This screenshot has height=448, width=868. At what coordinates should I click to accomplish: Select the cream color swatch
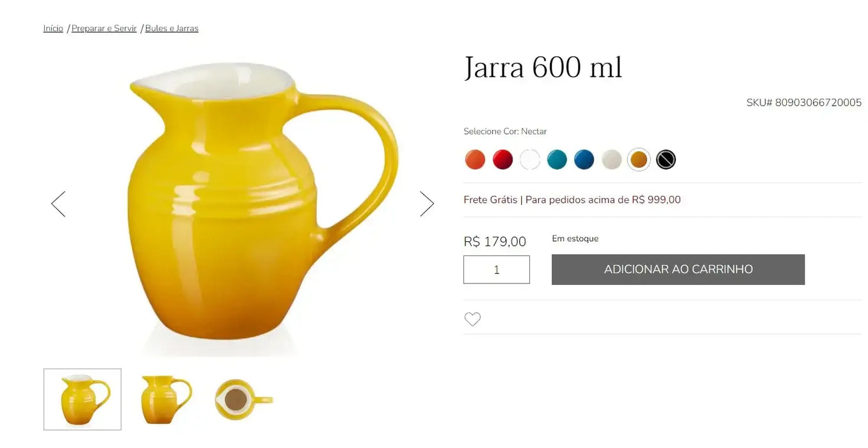[611, 159]
